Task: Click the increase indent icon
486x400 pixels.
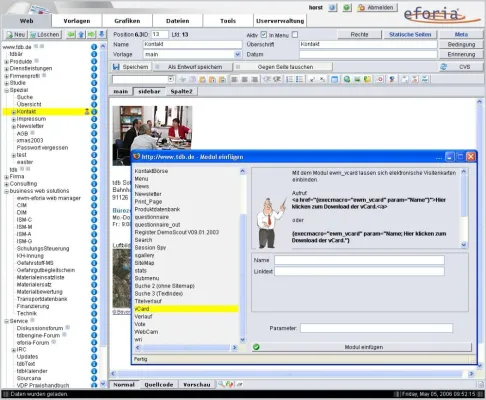Action: tap(277, 79)
